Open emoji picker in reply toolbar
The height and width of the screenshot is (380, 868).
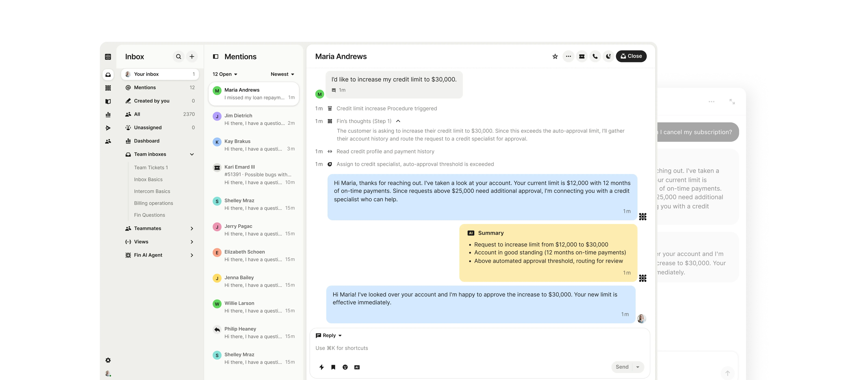tap(345, 367)
